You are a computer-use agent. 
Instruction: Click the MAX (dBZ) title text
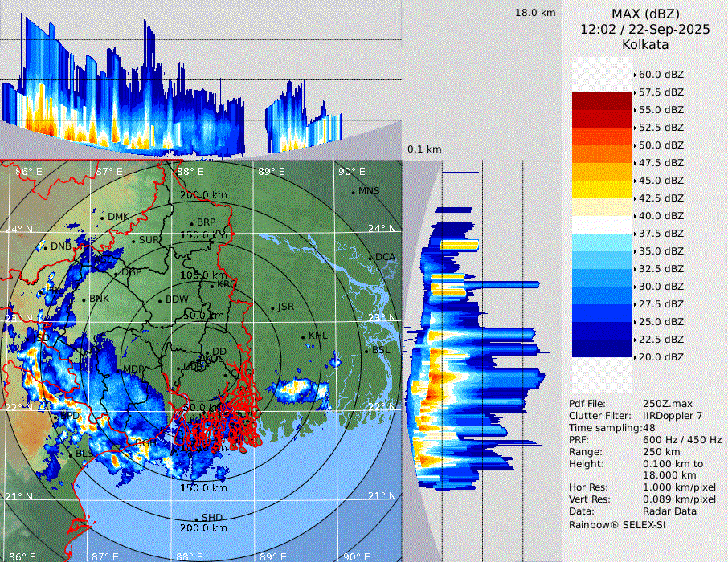coord(645,14)
